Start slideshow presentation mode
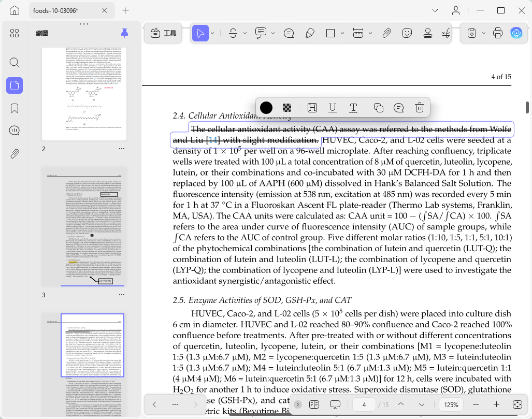Image resolution: width=532 pixels, height=419 pixels. click(x=335, y=404)
